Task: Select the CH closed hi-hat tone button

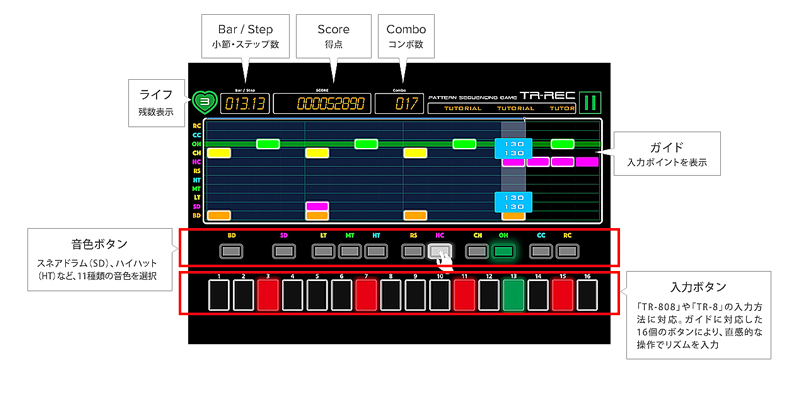Action: click(x=477, y=251)
